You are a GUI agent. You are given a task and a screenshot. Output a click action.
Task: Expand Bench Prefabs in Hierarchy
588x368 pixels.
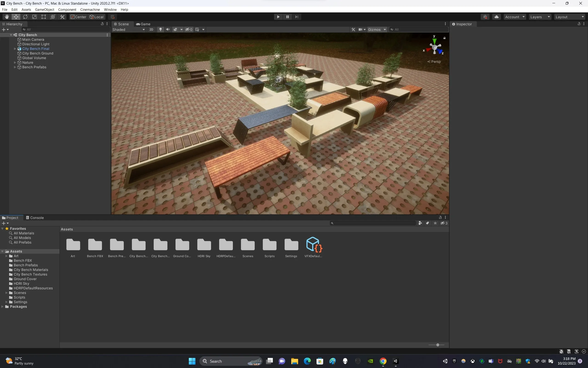tap(15, 67)
